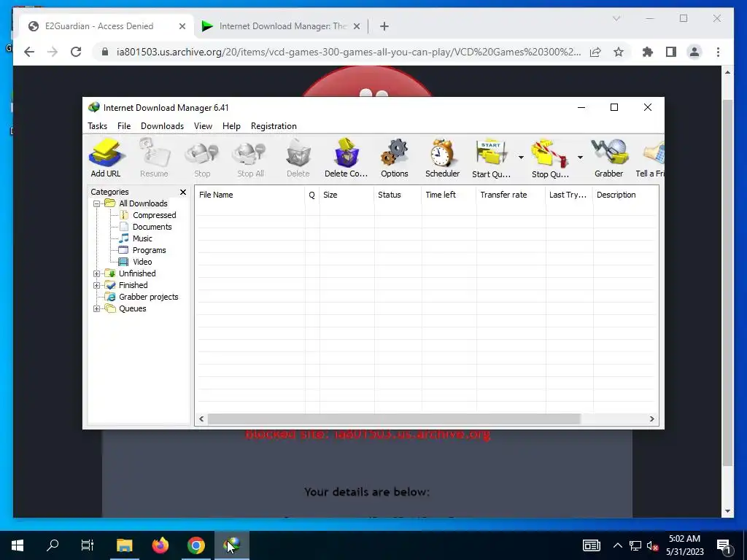Open IDM Options gear icon

point(395,158)
